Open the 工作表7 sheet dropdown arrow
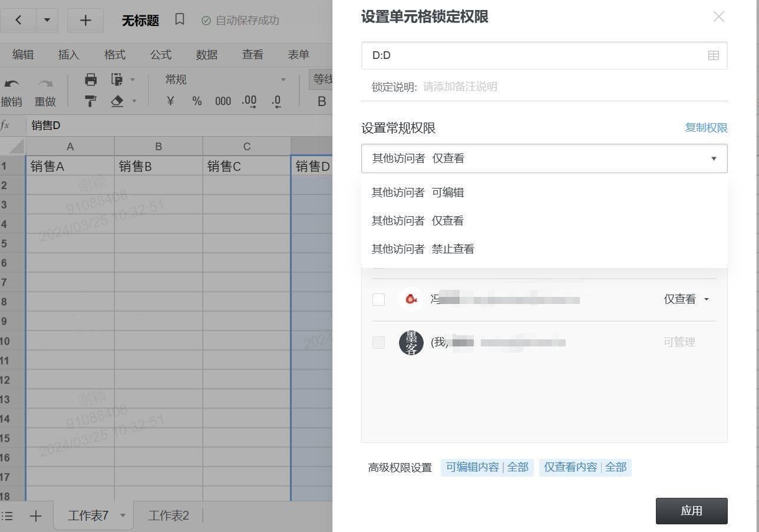The height and width of the screenshot is (532, 759). 123,516
